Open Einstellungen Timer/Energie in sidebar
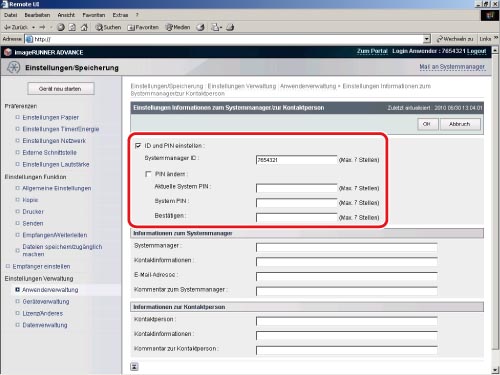 click(x=61, y=129)
